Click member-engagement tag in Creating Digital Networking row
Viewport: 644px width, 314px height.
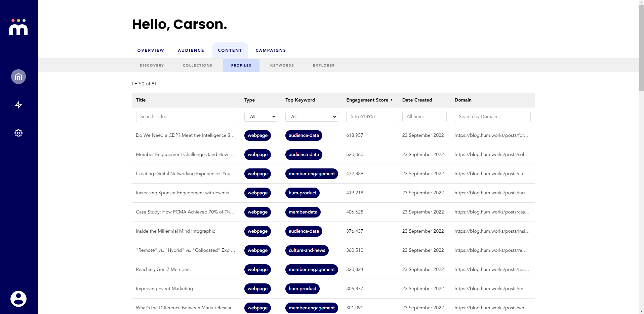(312, 174)
